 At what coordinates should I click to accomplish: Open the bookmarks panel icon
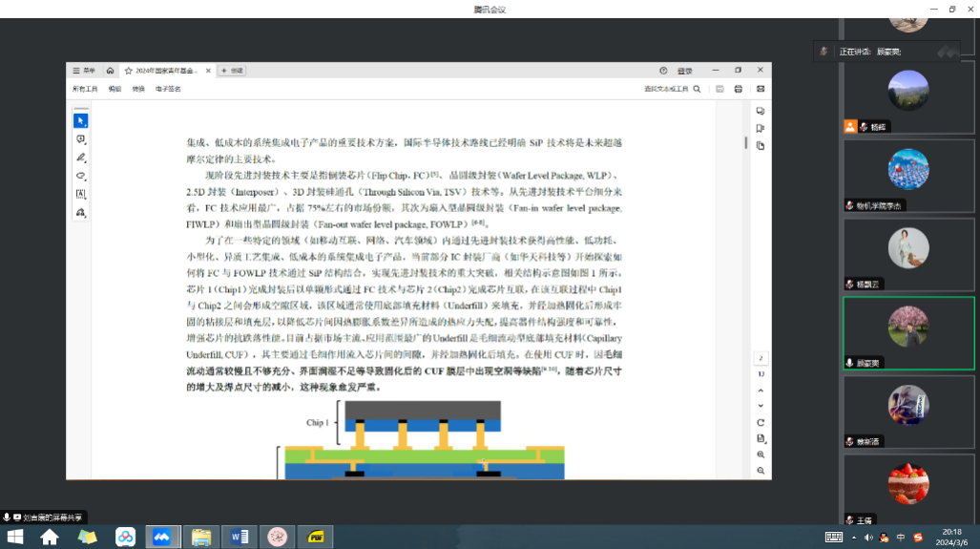click(x=761, y=128)
